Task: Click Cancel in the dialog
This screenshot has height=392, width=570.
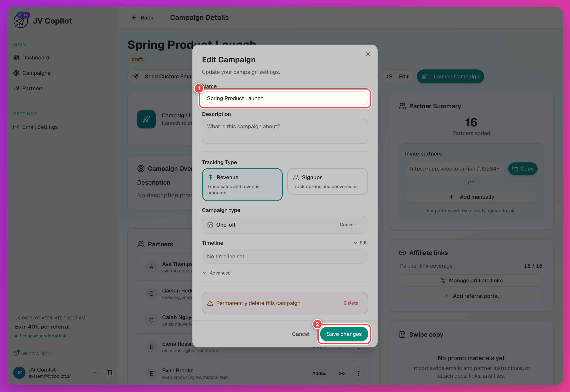Action: click(300, 334)
